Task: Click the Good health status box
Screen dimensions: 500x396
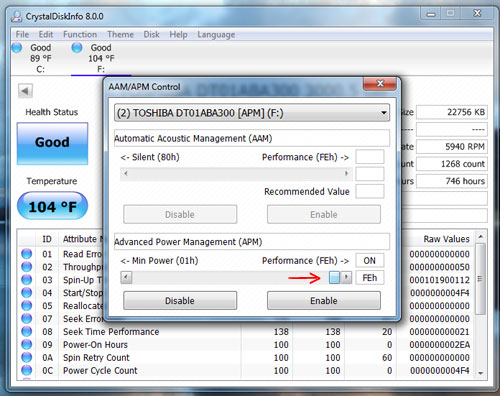Action: pyautogui.click(x=52, y=143)
